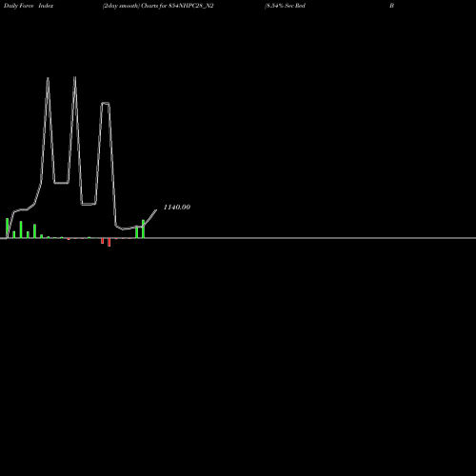476x476 pixels.
Task: Click the 1140.00 value label
Action: [x=177, y=208]
